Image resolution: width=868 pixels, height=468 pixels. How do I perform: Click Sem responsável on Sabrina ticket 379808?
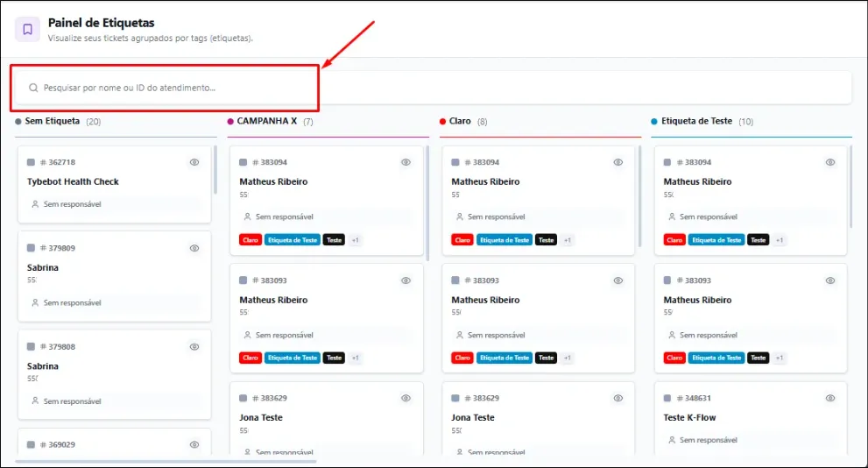[73, 401]
